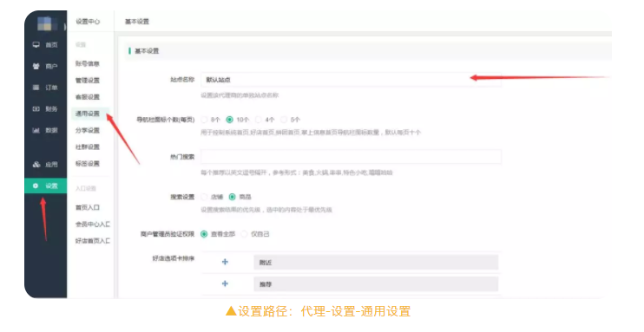Open the 数据 data chart icon
The width and height of the screenshot is (644, 332).
click(36, 130)
